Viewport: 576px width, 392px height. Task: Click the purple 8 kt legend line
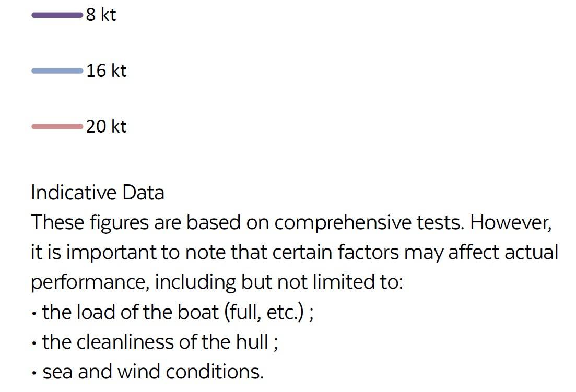pos(57,15)
